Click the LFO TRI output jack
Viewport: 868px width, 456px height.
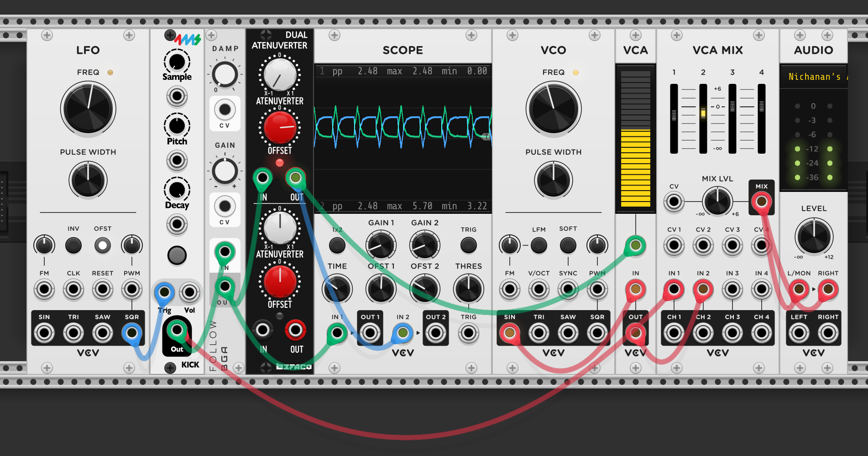[73, 333]
